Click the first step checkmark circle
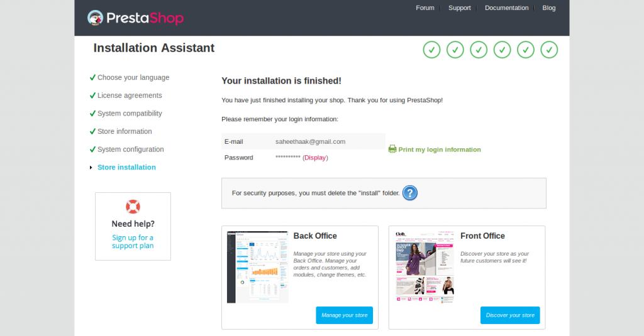Viewport: 644px width, 336px height. pyautogui.click(x=431, y=50)
